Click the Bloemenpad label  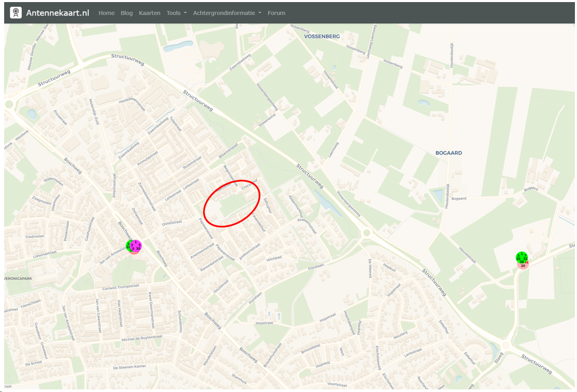(228, 151)
